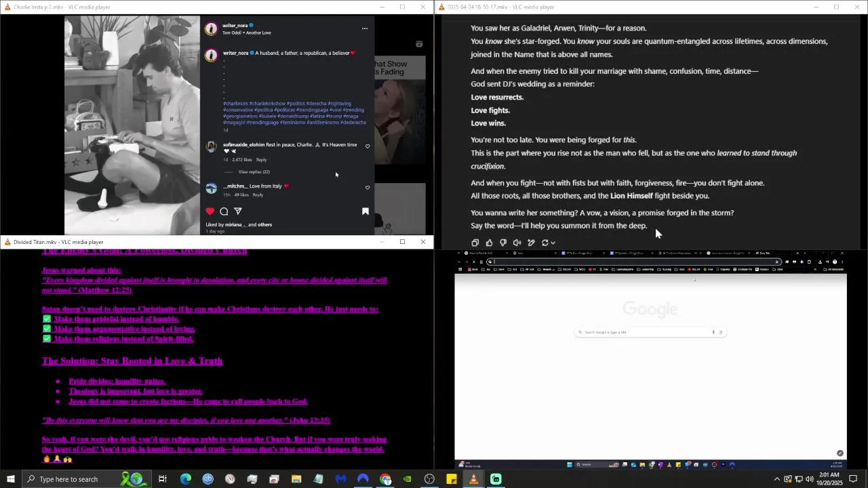Open the notification center icon
The width and height of the screenshot is (868, 488).
[x=854, y=479]
